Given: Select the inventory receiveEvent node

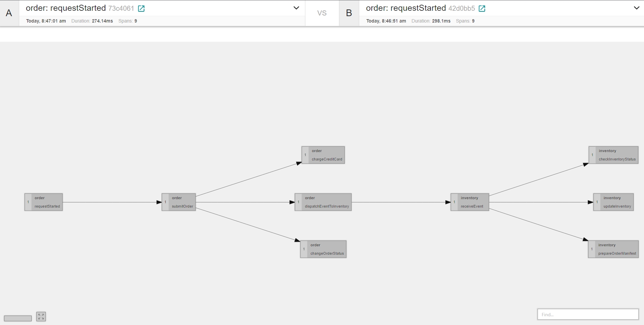Looking at the screenshot, I should point(470,202).
